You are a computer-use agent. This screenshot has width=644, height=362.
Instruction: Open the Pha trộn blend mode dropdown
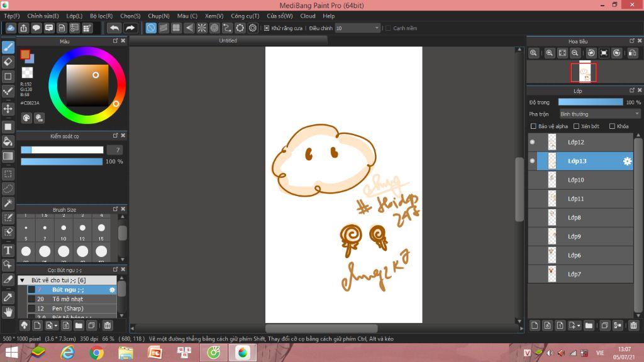[x=599, y=114]
